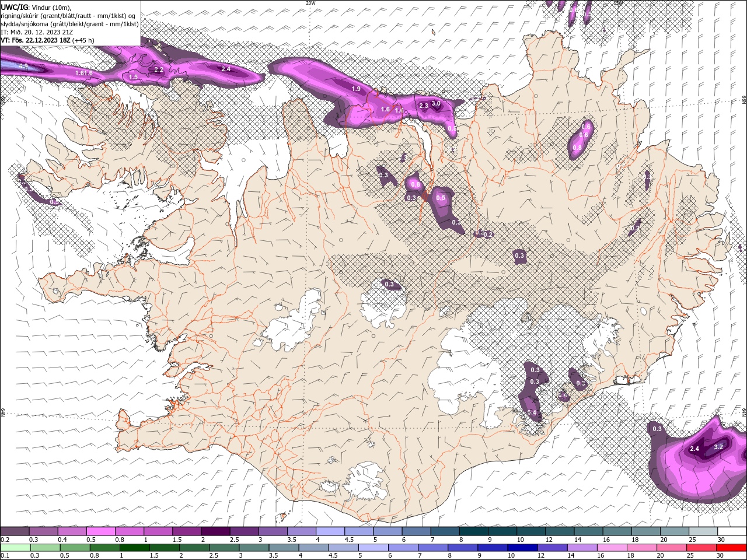Select the white swatch above upper-row '30'
Viewport: 747px width, 560px height.
pos(731,531)
